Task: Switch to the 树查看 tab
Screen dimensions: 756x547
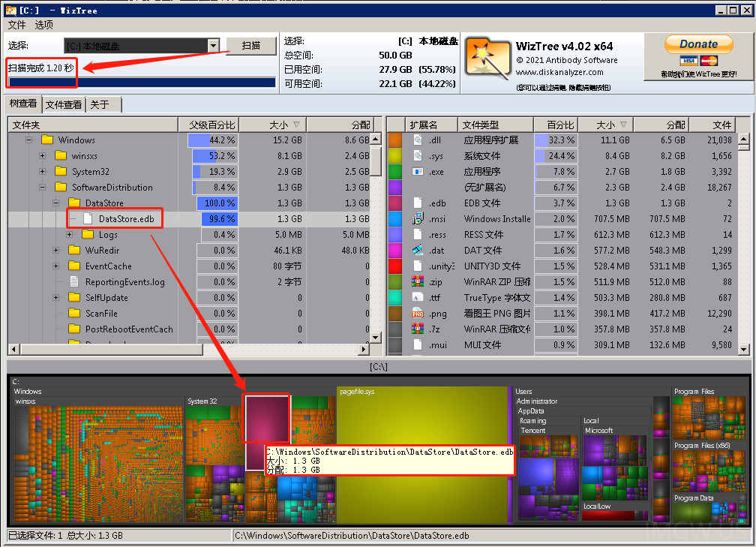Action: pyautogui.click(x=23, y=104)
